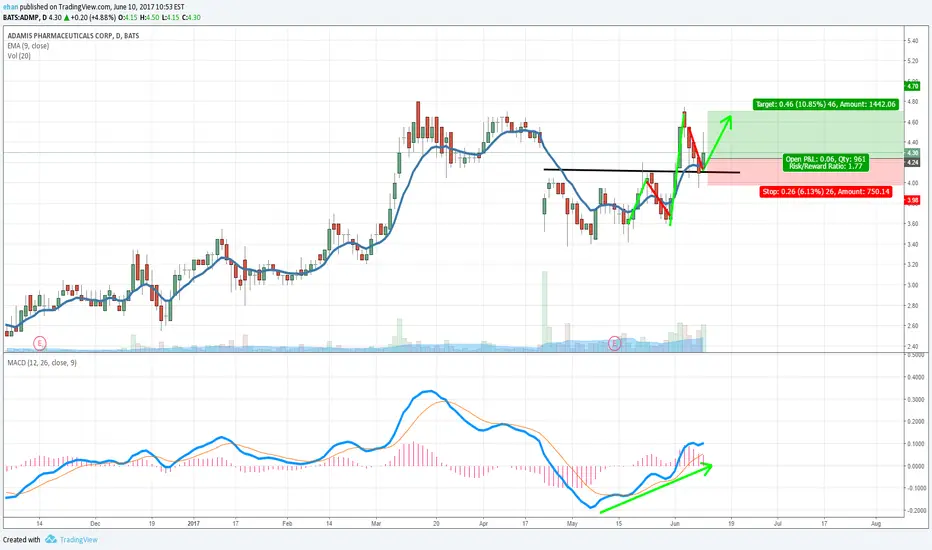The image size is (932, 550).
Task: Open the TradingView link at bottom
Action: point(78,540)
